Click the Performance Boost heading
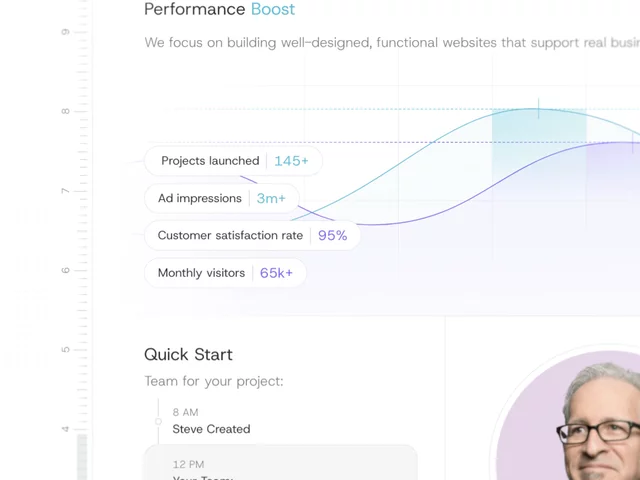The width and height of the screenshot is (640, 480). [220, 9]
